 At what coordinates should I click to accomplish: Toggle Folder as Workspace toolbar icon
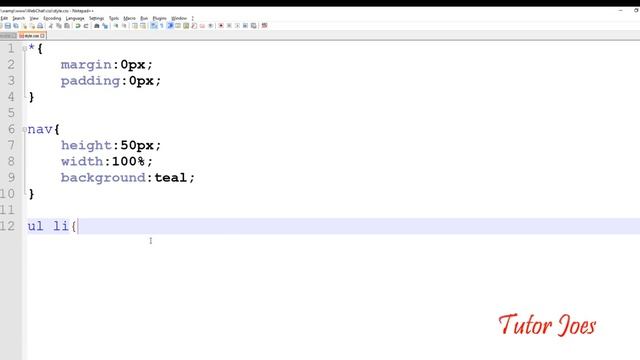click(x=202, y=26)
